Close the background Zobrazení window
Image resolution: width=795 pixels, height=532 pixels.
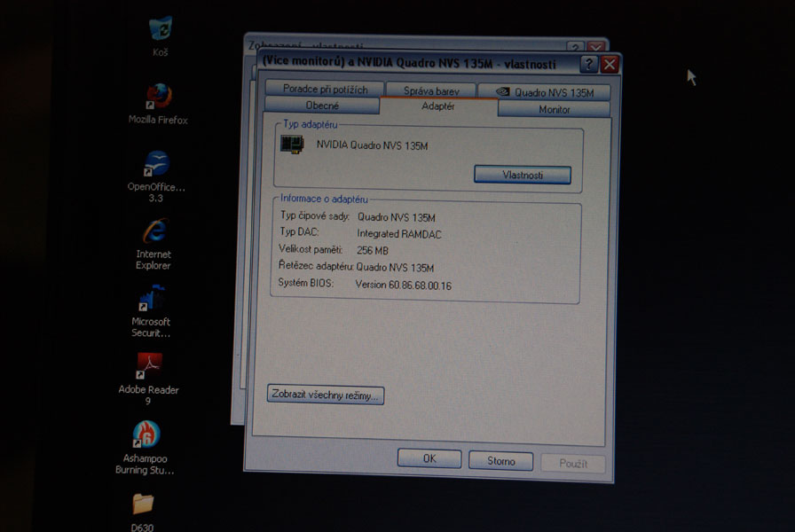[596, 47]
